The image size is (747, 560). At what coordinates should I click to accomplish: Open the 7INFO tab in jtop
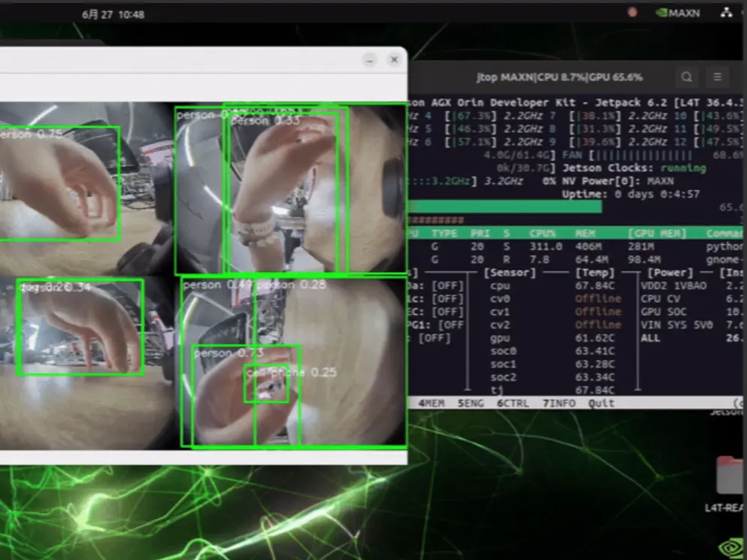pos(557,404)
